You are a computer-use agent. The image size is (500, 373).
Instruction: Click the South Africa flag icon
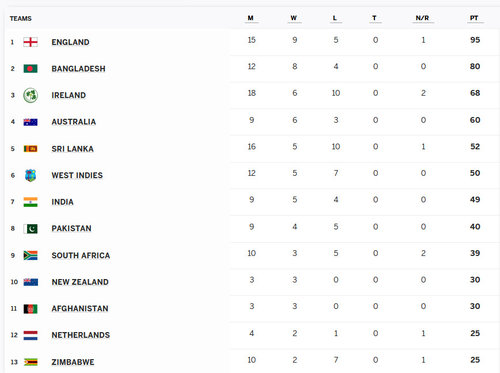(30, 255)
